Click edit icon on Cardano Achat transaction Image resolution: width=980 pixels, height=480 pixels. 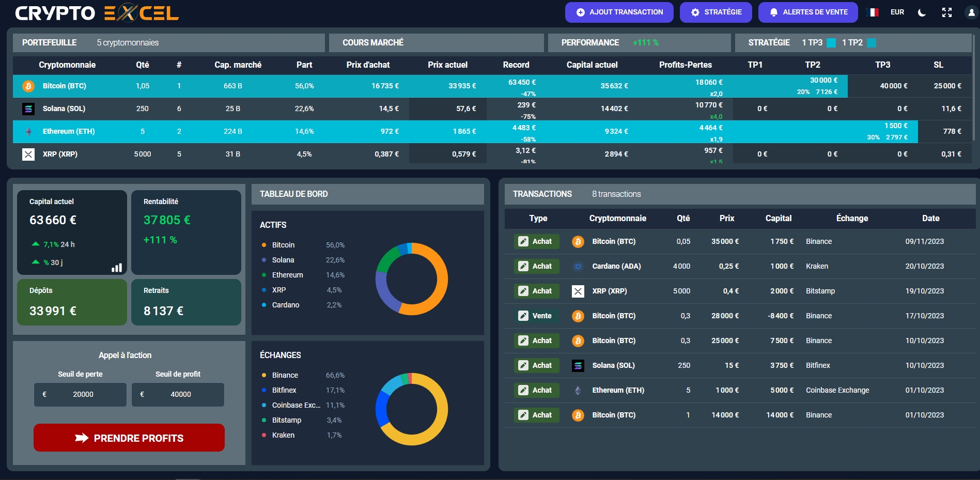(x=523, y=266)
